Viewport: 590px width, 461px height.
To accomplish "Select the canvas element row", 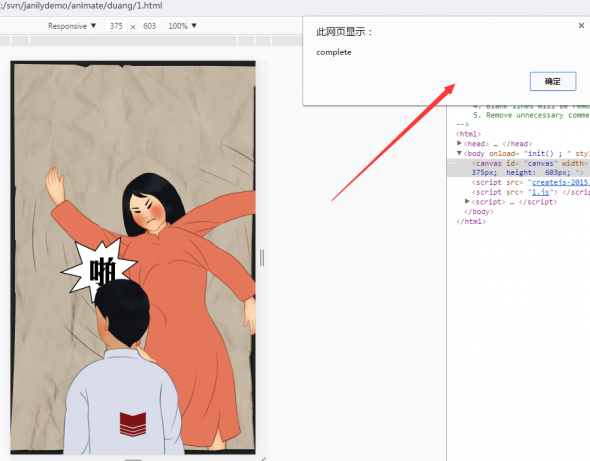I will 519,168.
